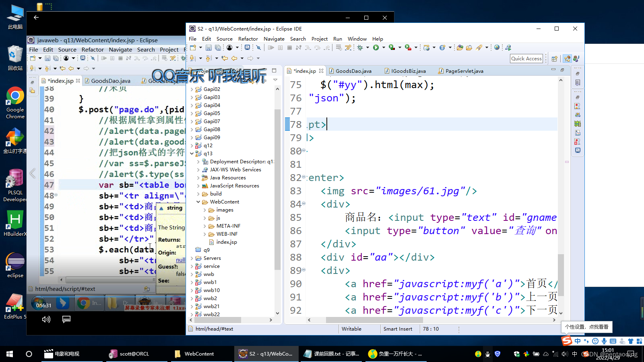Maximize the editor area in S2 window
This screenshot has height=362, width=644.
[x=562, y=70]
